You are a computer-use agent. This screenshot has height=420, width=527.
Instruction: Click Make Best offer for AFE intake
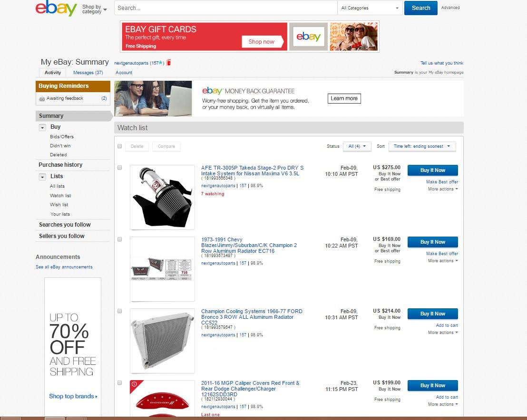[442, 181]
